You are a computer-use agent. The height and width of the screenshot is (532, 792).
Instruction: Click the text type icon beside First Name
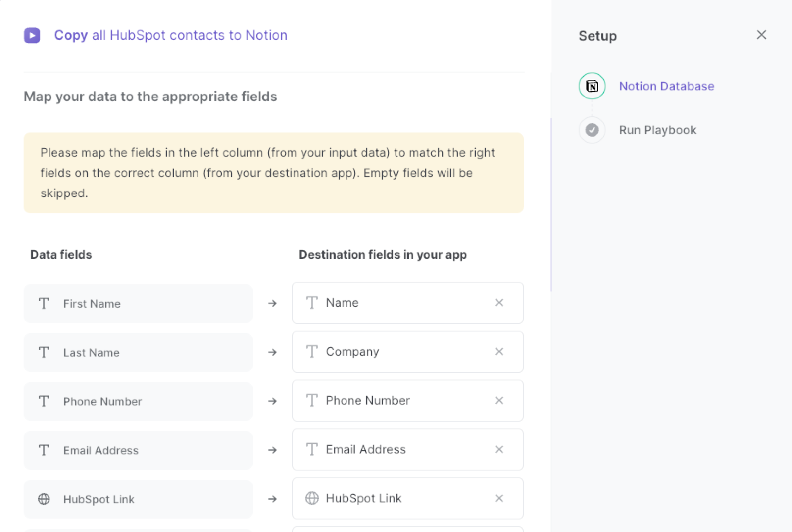(44, 303)
